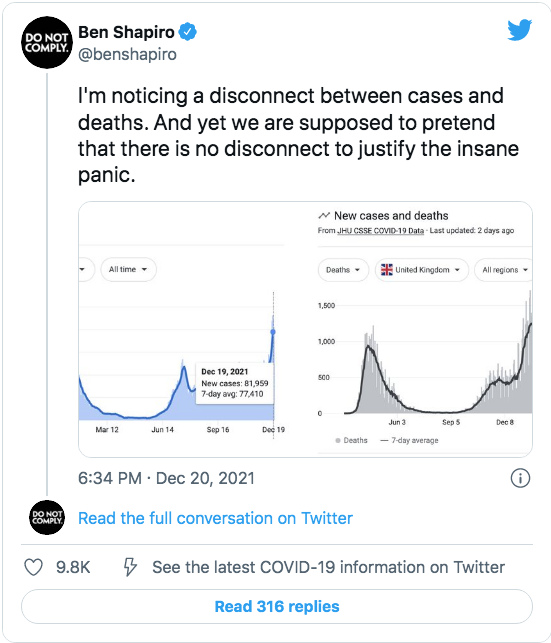
Task: Click the small avatar beside conversation link
Action: tap(47, 518)
